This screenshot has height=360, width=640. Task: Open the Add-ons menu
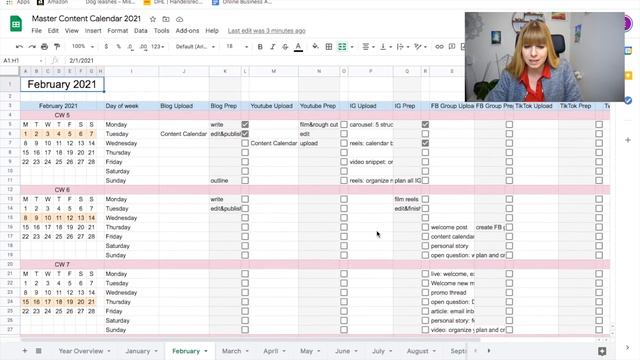coord(187,31)
